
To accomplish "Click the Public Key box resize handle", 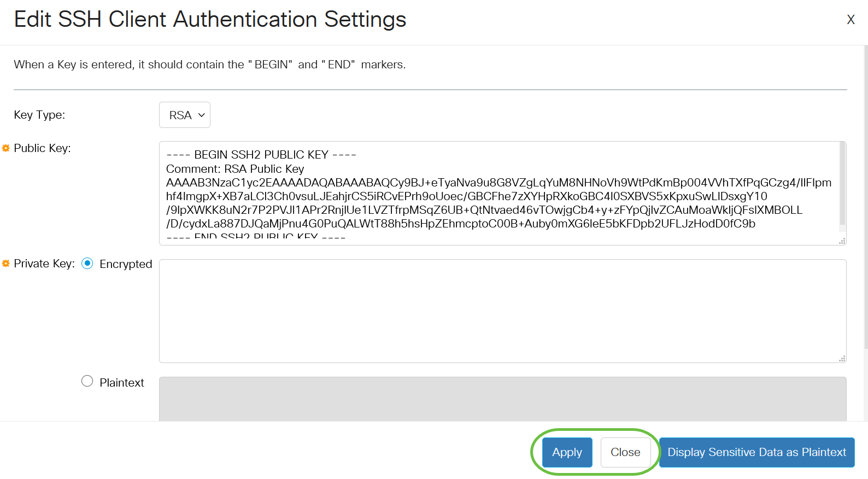I will pyautogui.click(x=842, y=241).
